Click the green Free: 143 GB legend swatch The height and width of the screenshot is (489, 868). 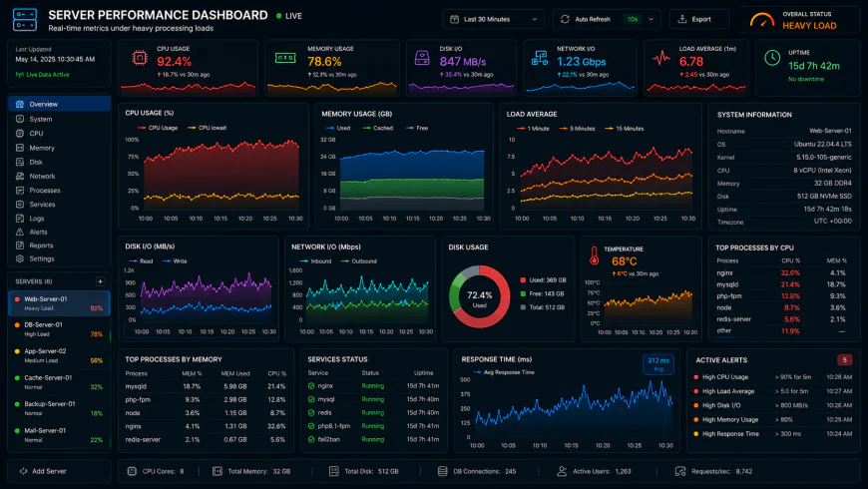point(523,294)
